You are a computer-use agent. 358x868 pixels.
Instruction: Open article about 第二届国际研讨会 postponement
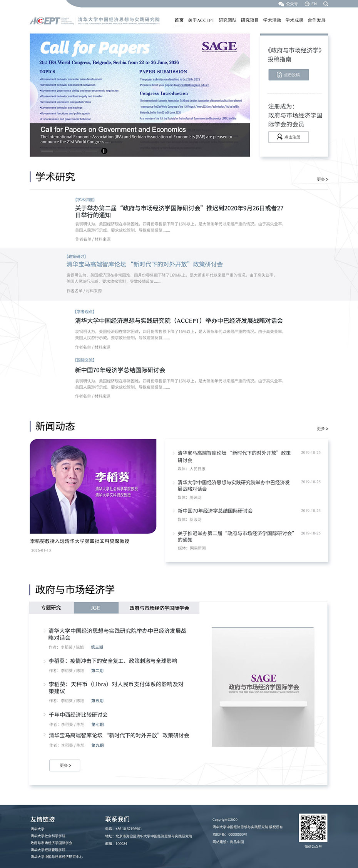179,212
